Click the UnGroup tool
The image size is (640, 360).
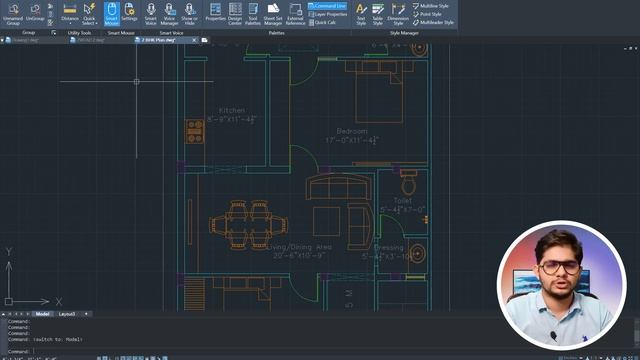pos(35,13)
